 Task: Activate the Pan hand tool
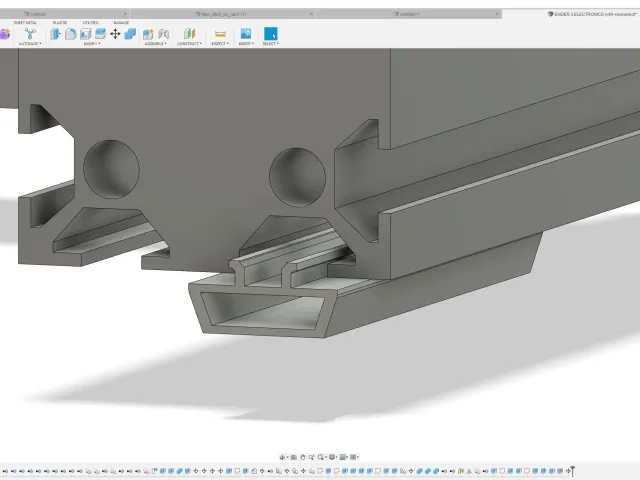click(x=302, y=457)
